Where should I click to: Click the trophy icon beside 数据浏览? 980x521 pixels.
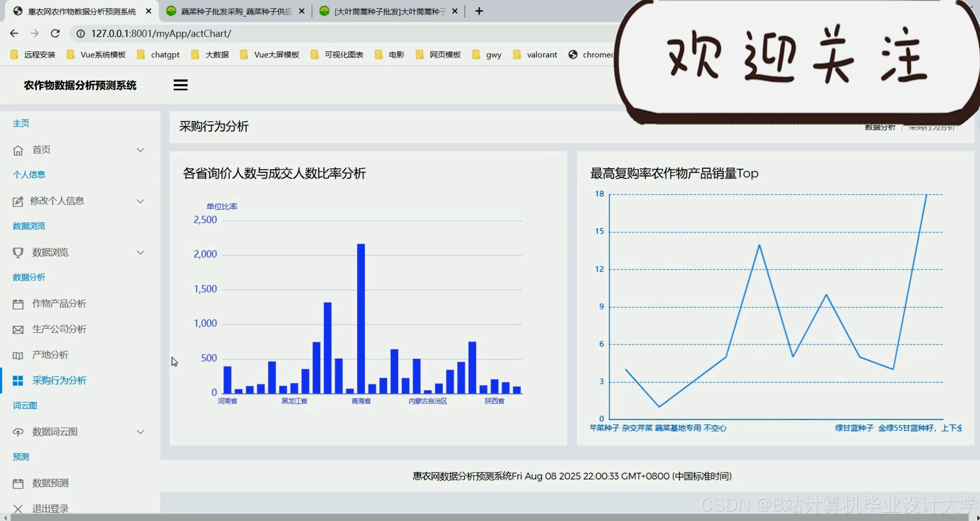pyautogui.click(x=18, y=253)
